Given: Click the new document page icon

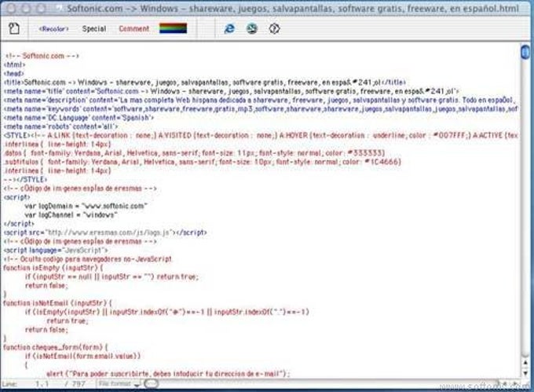Looking at the screenshot, I should [x=14, y=28].
